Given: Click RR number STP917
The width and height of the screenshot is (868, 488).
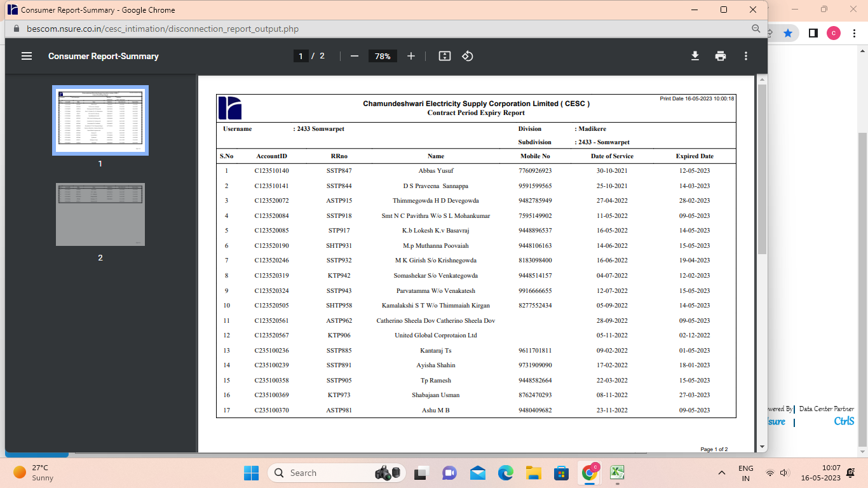Looking at the screenshot, I should [x=339, y=231].
